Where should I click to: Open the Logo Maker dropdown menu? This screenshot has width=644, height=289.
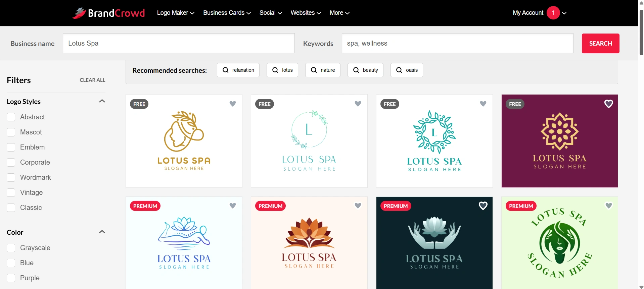coord(176,13)
